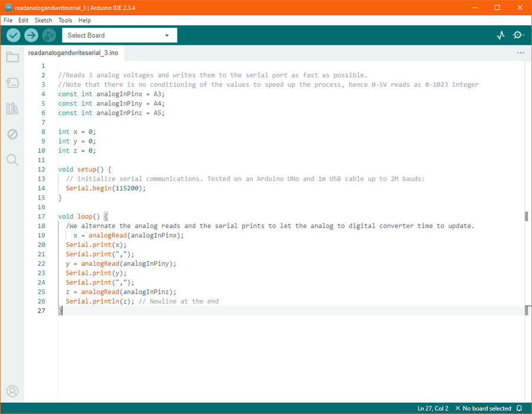Open the Sketch menu
532x414 pixels.
43,20
